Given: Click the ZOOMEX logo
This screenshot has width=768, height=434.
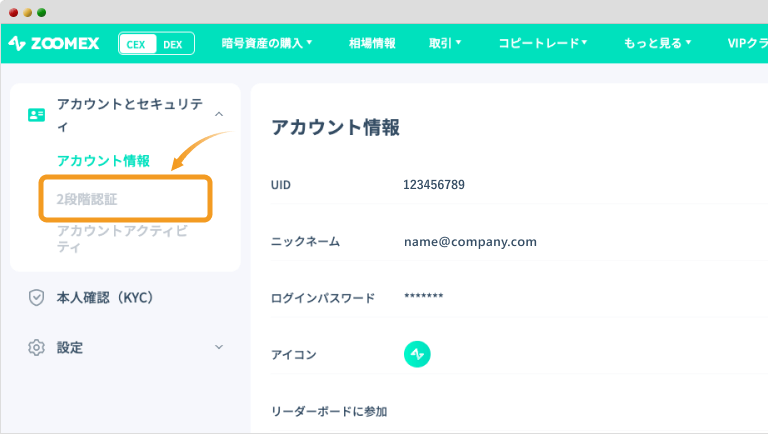Looking at the screenshot, I should pos(54,44).
